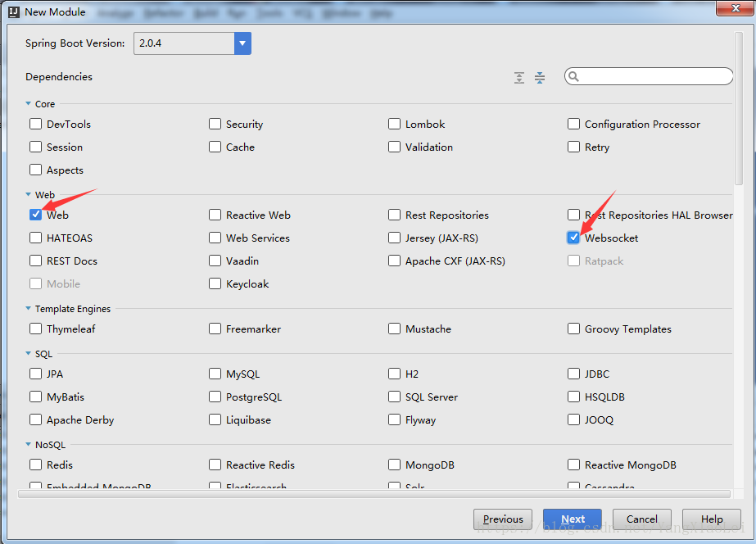Check Jersey (JAX-RS)
Screen dimensions: 756x544
[x=395, y=238]
